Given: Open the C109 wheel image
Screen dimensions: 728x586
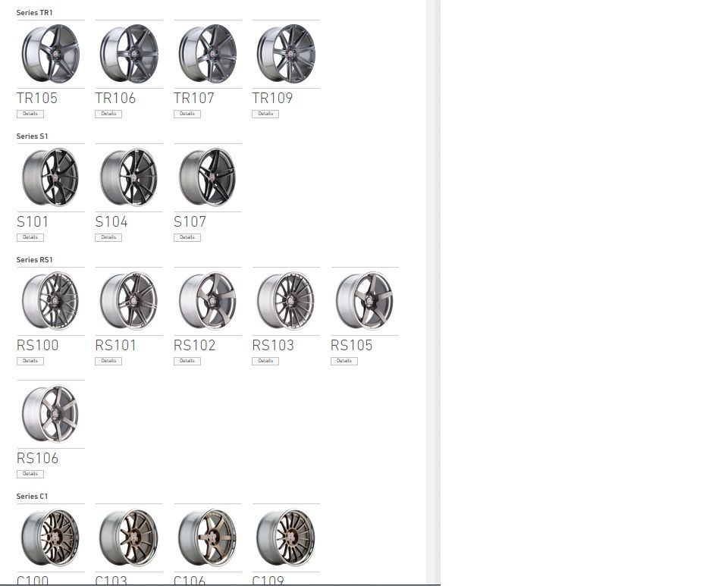Looking at the screenshot, I should 286,537.
